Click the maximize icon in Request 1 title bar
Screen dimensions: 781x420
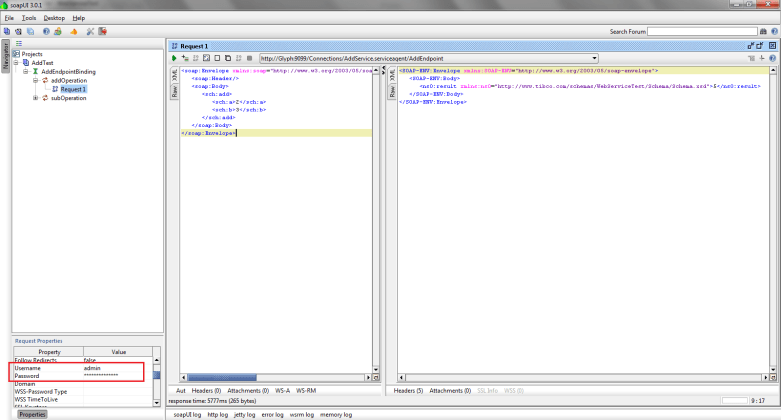[760, 46]
